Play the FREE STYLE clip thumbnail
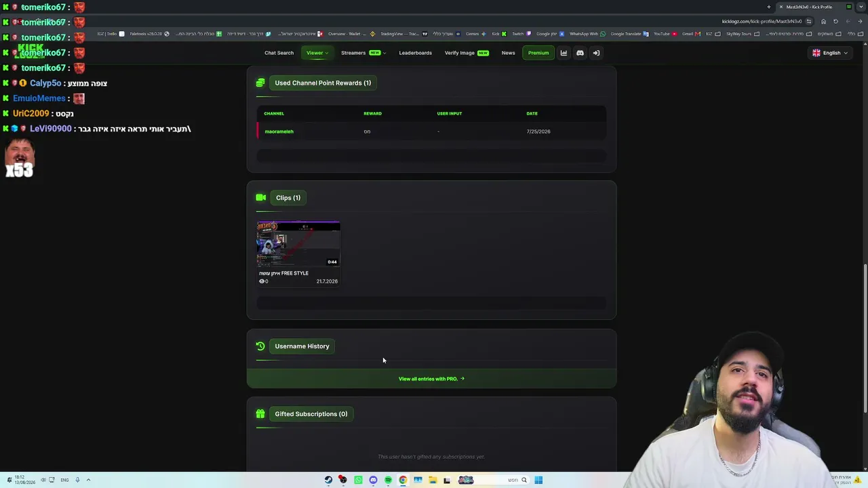The width and height of the screenshot is (868, 488). pyautogui.click(x=298, y=245)
